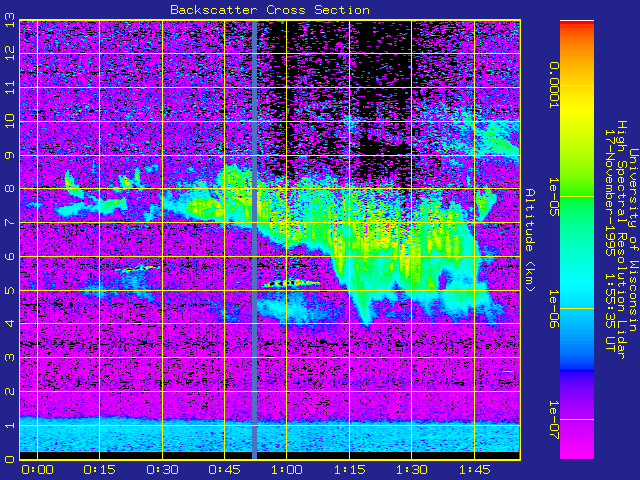Click the altitude tick label "7"
640x480 pixels.
pos(9,222)
